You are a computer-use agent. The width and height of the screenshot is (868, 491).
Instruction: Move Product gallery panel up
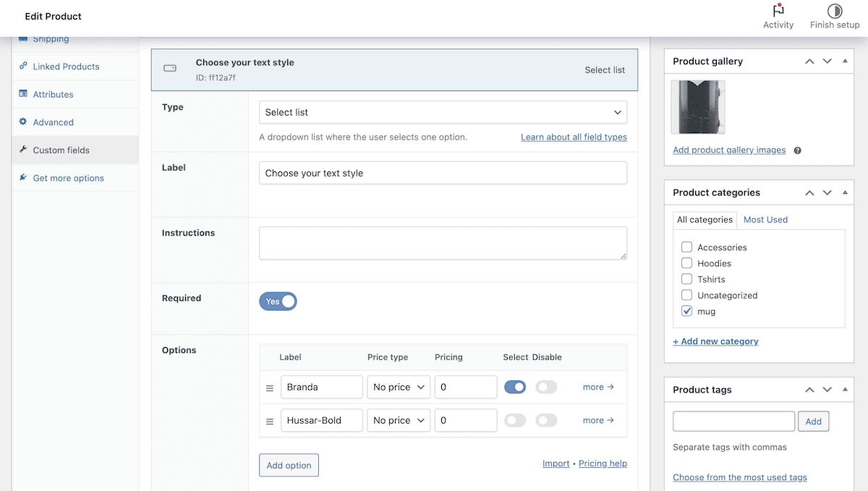tap(810, 61)
